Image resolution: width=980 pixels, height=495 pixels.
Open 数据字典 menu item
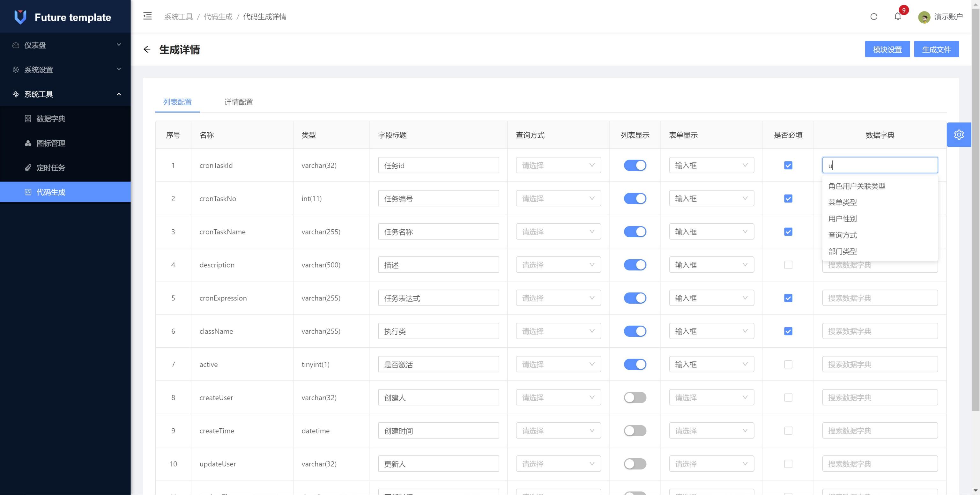[x=65, y=119]
